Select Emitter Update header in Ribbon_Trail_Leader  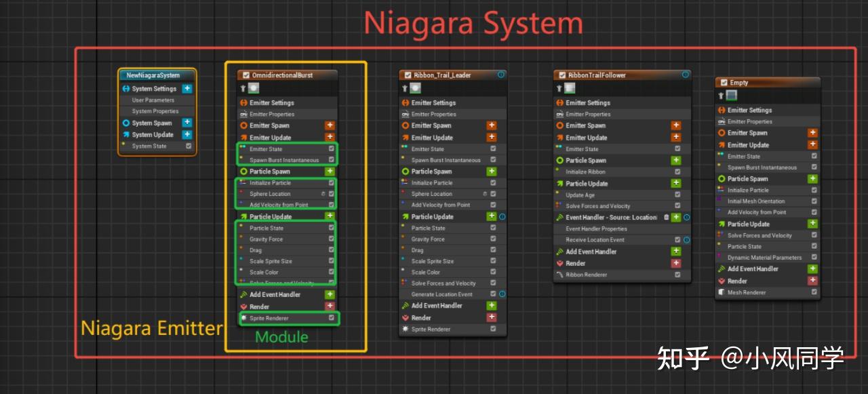click(x=432, y=138)
